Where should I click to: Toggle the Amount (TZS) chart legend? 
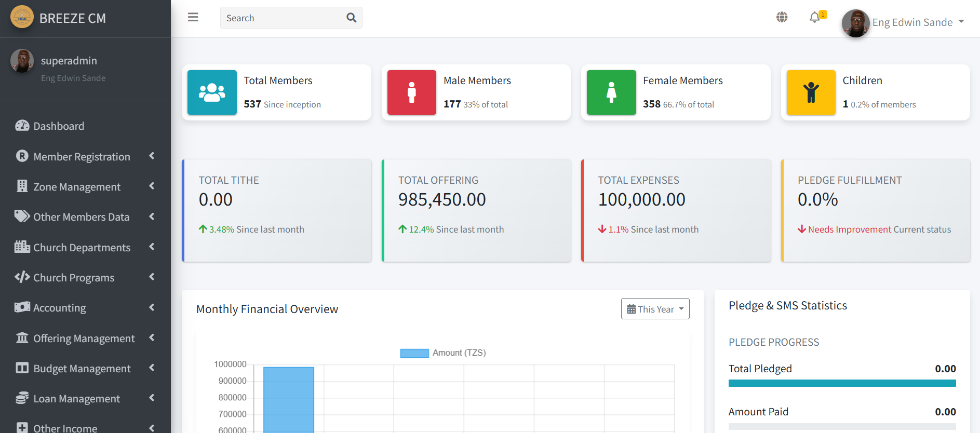pos(442,353)
